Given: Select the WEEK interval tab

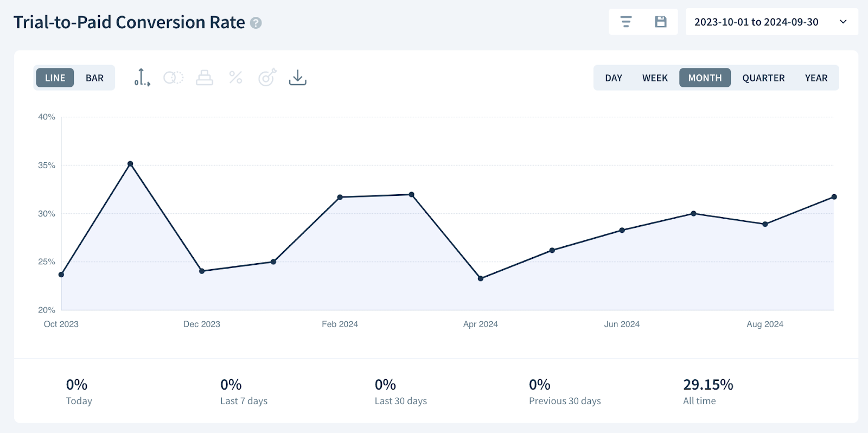Looking at the screenshot, I should [x=655, y=78].
